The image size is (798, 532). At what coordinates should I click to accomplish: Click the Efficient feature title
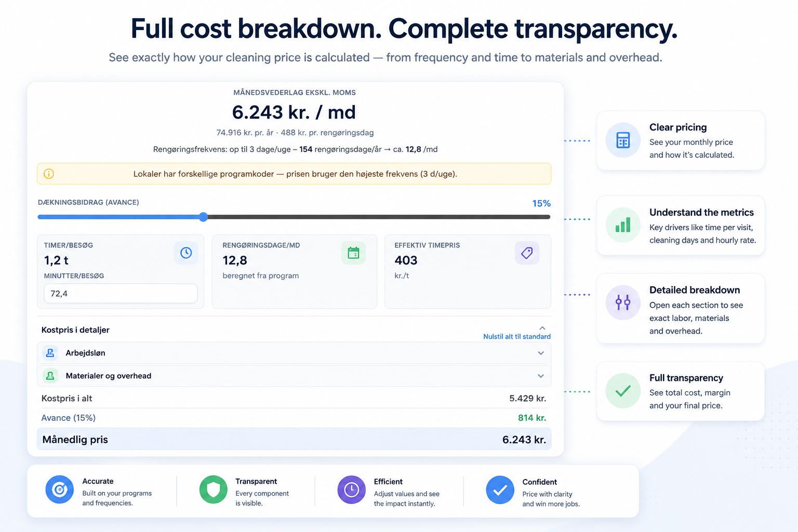(388, 482)
